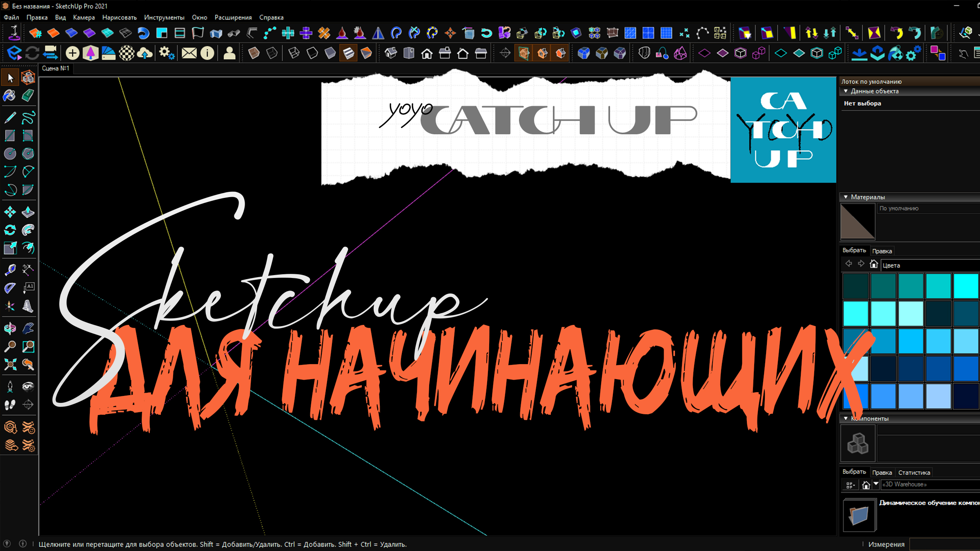Open the Камера menu

pos(84,18)
